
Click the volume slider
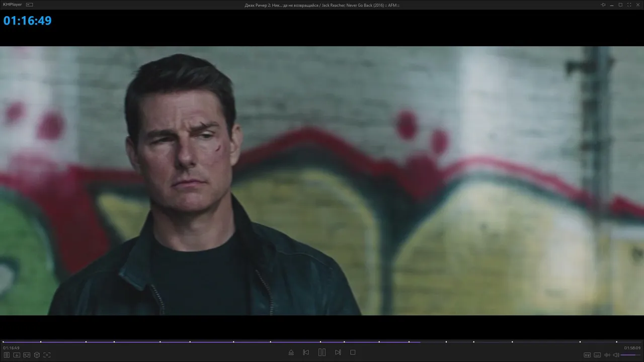point(631,355)
